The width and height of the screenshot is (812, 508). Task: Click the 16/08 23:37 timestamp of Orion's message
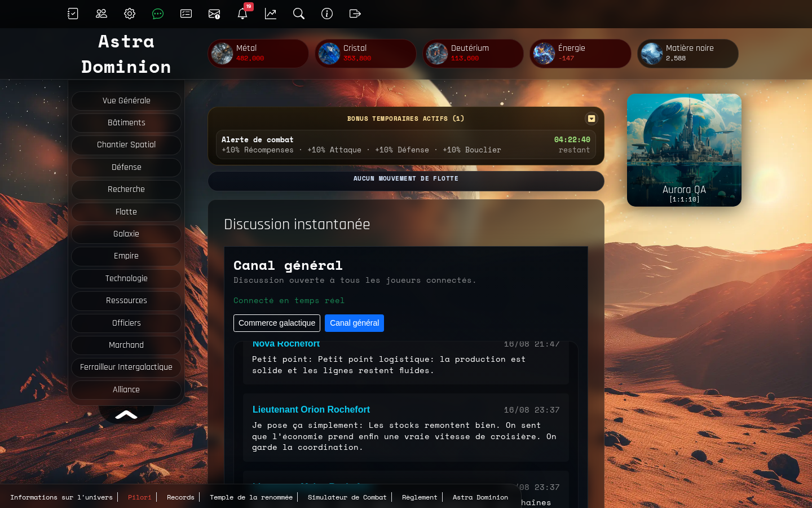coord(532,410)
